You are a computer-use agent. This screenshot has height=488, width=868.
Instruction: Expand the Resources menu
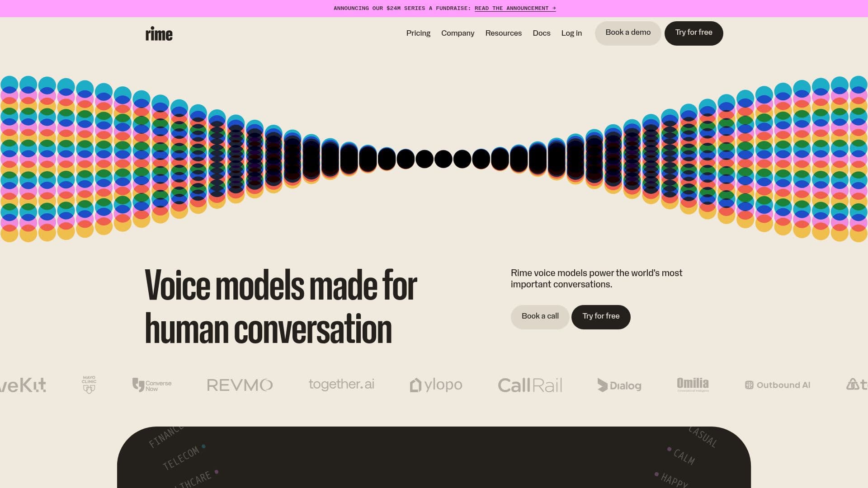tap(503, 33)
